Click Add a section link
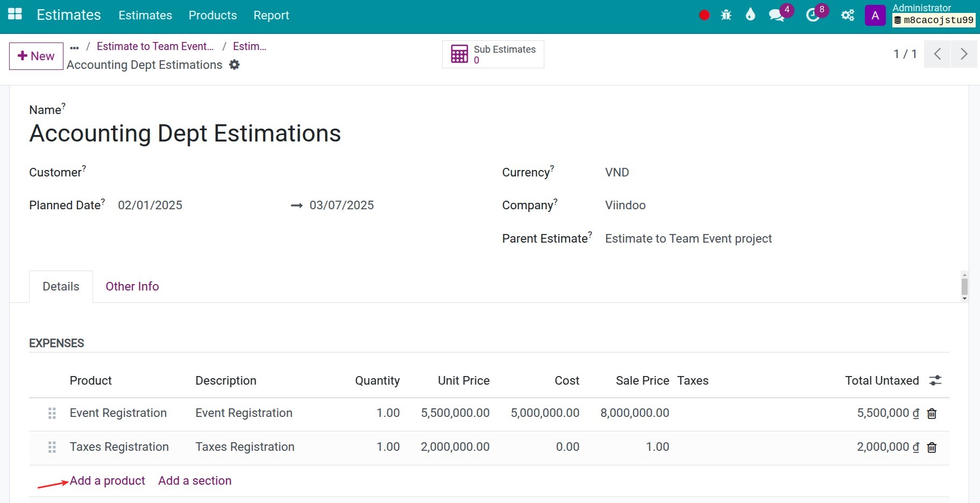This screenshot has height=503, width=980. (x=195, y=480)
